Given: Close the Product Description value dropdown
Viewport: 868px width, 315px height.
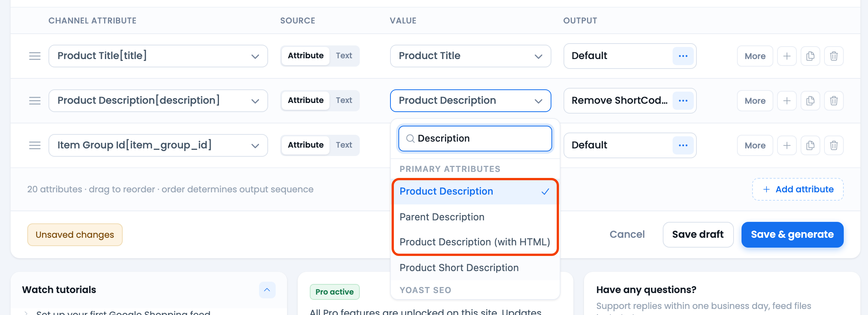Looking at the screenshot, I should click(470, 101).
